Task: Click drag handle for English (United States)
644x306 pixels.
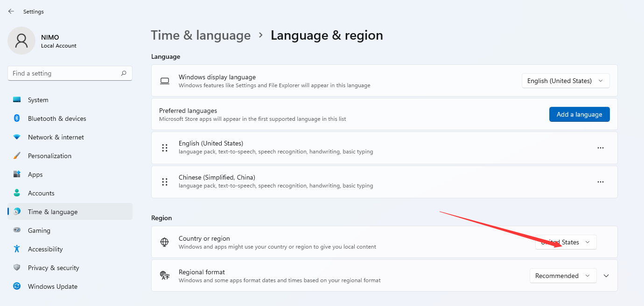Action: pos(165,148)
